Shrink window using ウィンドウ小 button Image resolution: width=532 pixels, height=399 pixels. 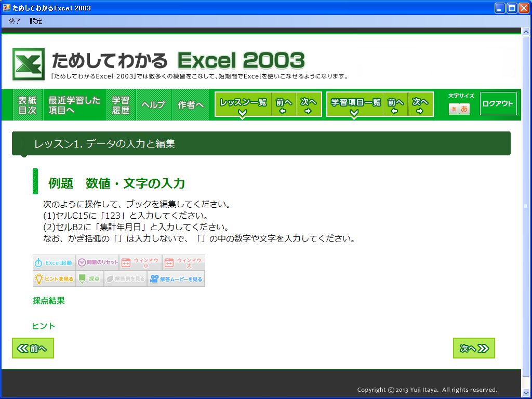click(x=140, y=262)
